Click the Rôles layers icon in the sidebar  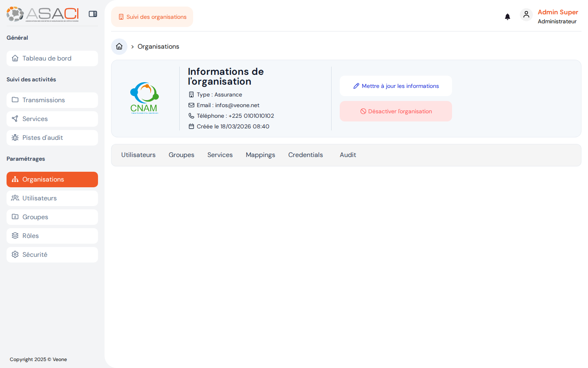(15, 236)
